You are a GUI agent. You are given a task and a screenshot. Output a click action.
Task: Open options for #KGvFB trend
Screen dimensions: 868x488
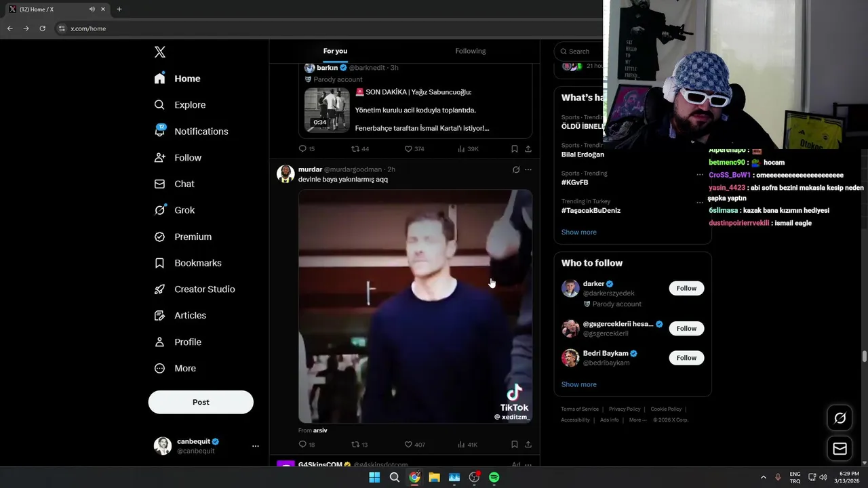(700, 174)
